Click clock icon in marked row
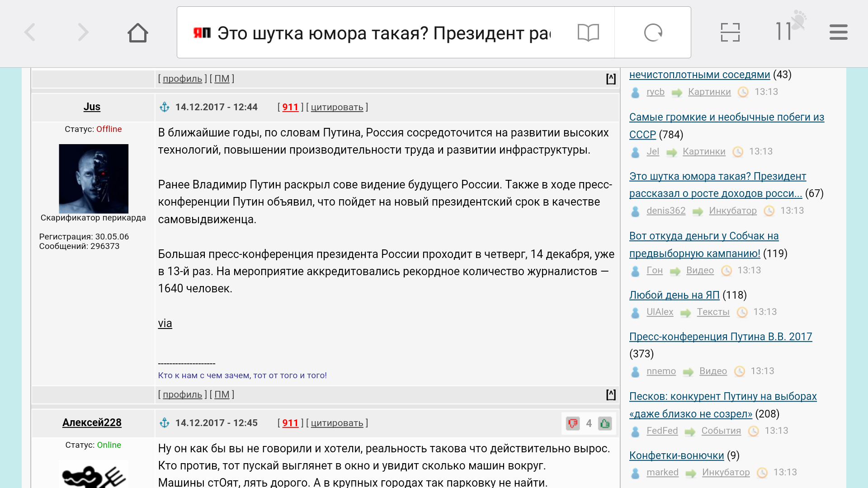Screen dimensions: 868x488 tap(762, 473)
